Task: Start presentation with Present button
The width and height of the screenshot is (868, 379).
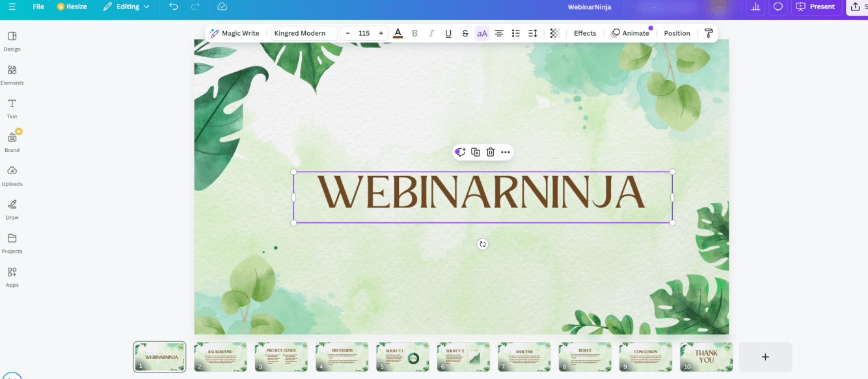Action: (816, 7)
